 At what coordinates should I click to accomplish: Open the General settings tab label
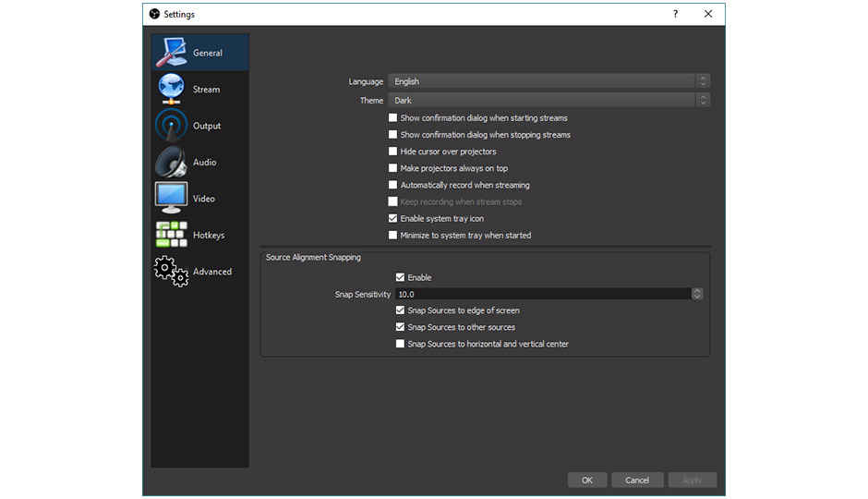[208, 53]
